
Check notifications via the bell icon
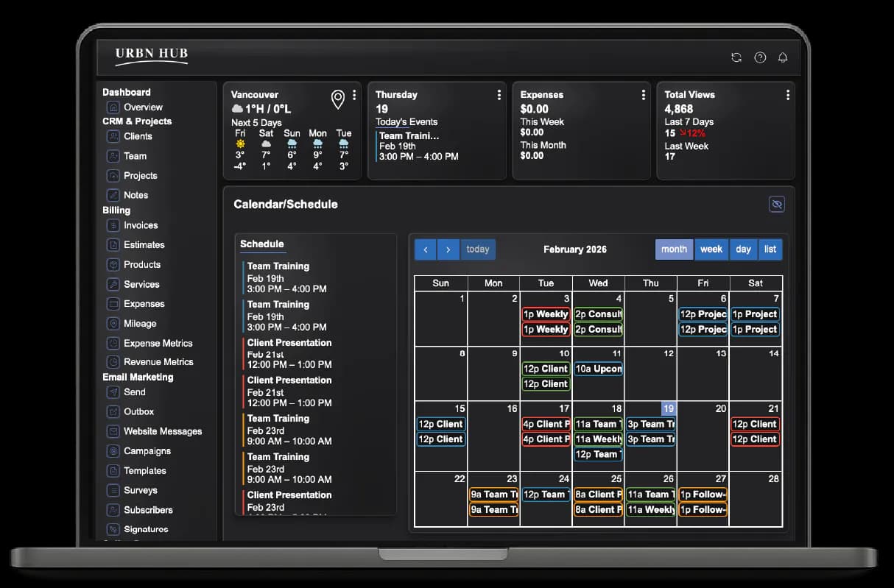pyautogui.click(x=783, y=57)
